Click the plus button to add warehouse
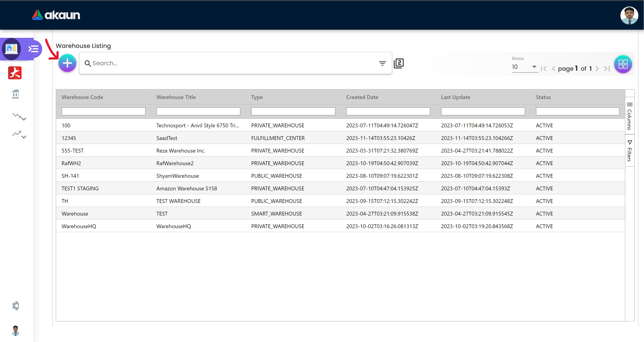644x342 pixels. 67,63
